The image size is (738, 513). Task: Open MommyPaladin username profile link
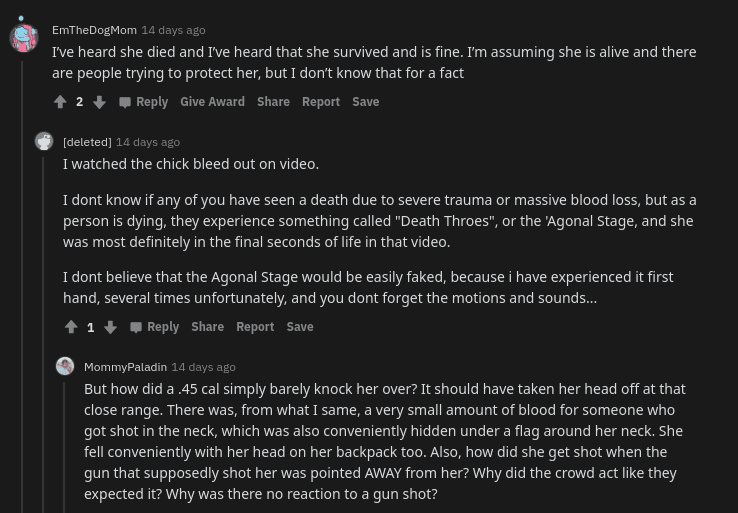pos(125,367)
